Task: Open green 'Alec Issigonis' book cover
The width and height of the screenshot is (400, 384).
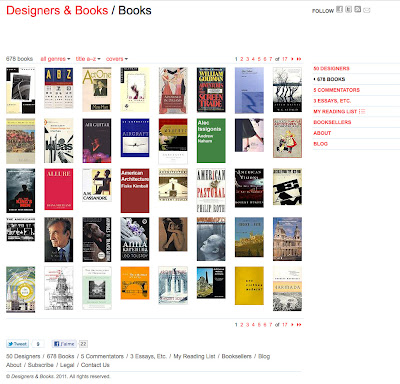Action: 211,141
